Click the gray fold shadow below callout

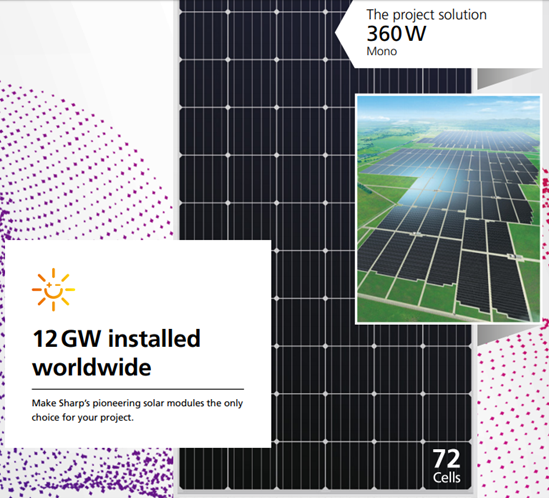(x=508, y=78)
